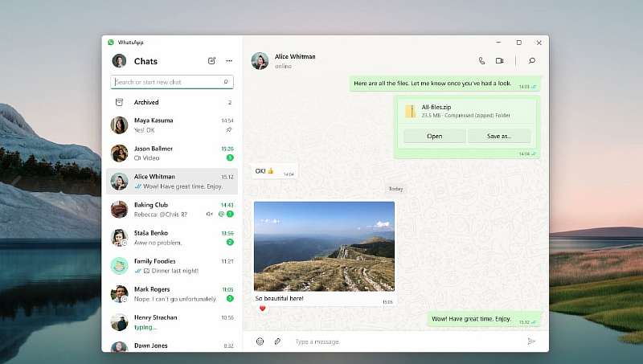This screenshot has height=364, width=643.
Task: Open Alice Whitman's profile from chat header
Action: pos(284,61)
